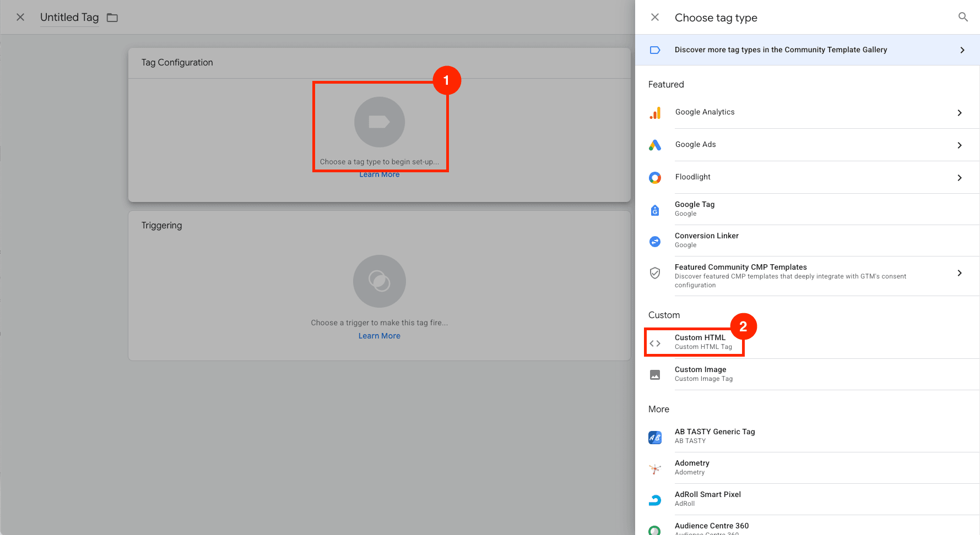Click the AdRoll logo icon

pos(655,500)
